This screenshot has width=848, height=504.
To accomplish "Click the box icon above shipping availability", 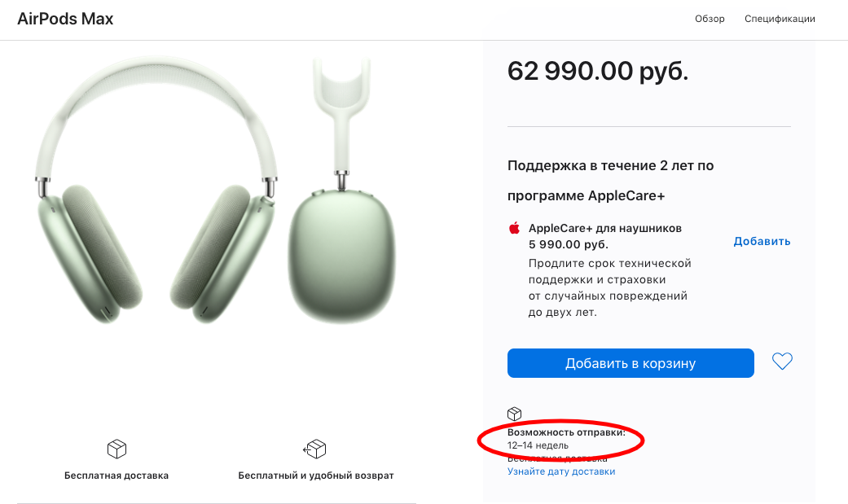I will (x=514, y=414).
